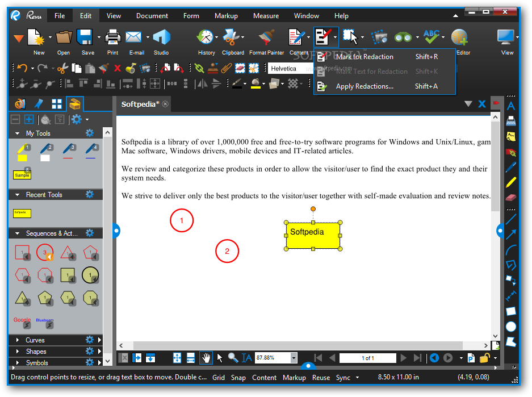Select the yellow Softpedia text box

point(313,236)
